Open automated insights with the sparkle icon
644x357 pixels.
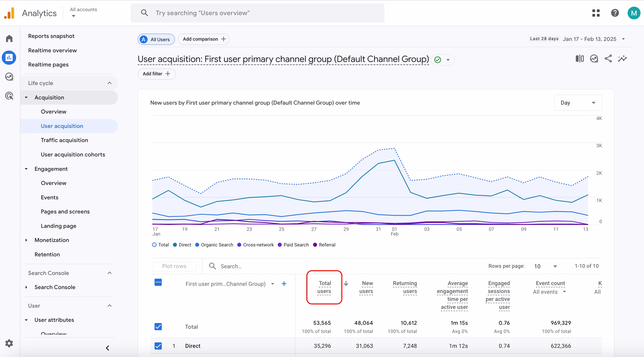tap(622, 59)
